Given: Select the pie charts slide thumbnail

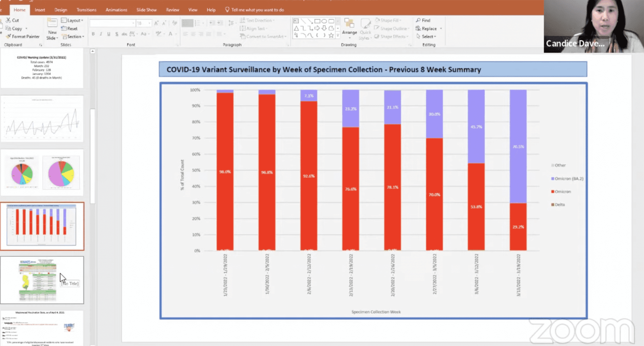Looking at the screenshot, I should click(x=42, y=173).
